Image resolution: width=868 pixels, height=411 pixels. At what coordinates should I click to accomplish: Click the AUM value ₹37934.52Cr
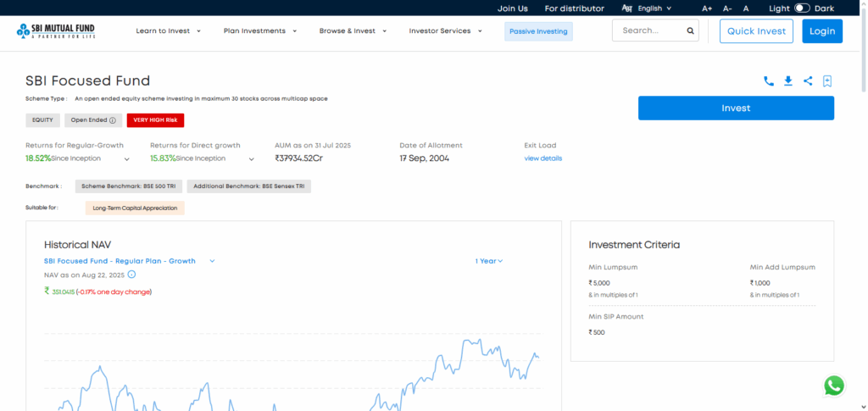tap(299, 158)
